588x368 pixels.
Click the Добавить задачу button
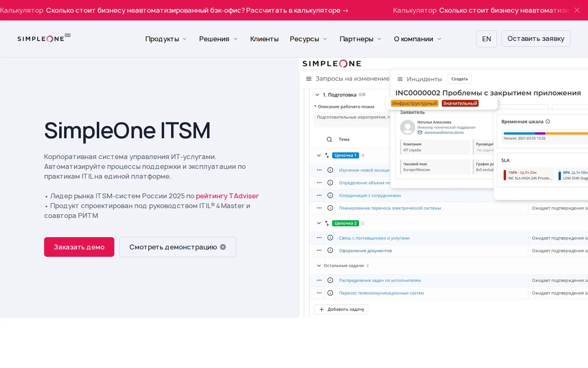[x=341, y=310]
